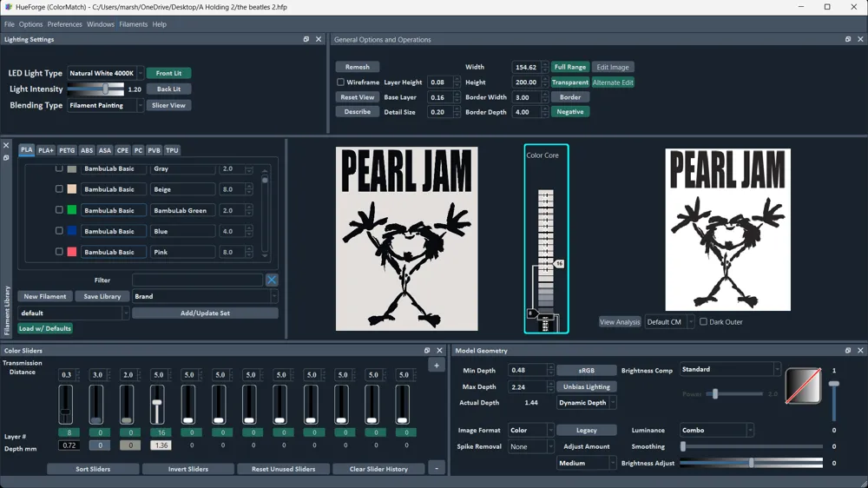The width and height of the screenshot is (868, 488).
Task: Open the Filaments menu
Action: pyautogui.click(x=134, y=24)
